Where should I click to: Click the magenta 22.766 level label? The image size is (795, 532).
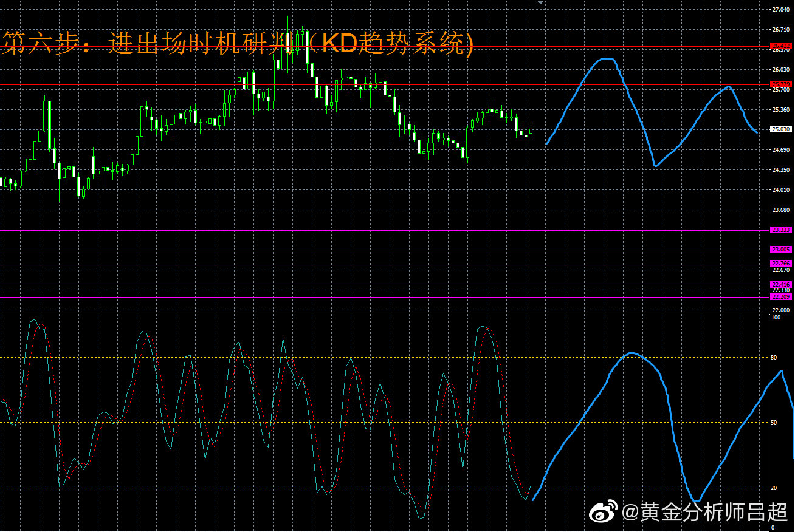tap(780, 263)
